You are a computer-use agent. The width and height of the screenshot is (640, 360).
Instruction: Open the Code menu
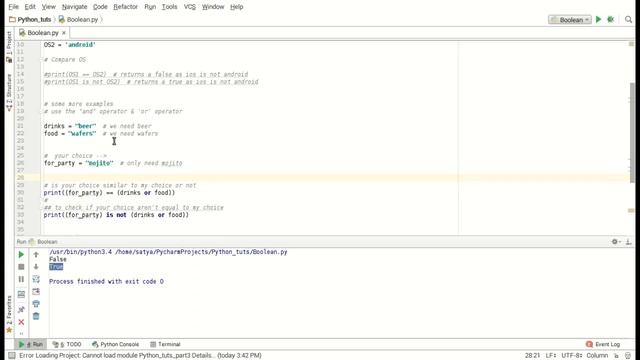point(100,7)
